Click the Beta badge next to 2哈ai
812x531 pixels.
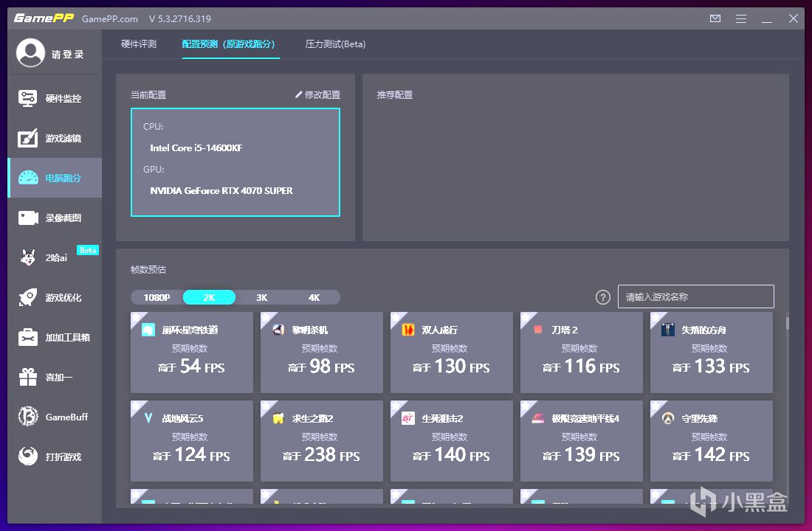coord(88,250)
